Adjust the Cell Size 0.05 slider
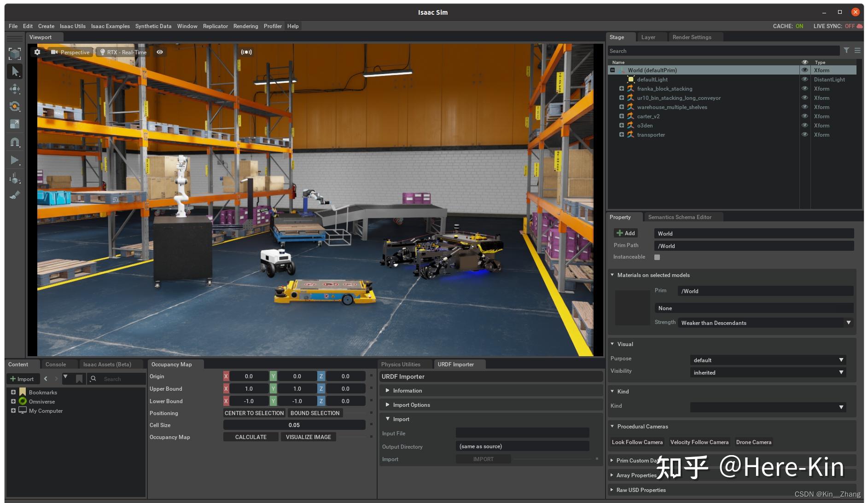 click(294, 425)
